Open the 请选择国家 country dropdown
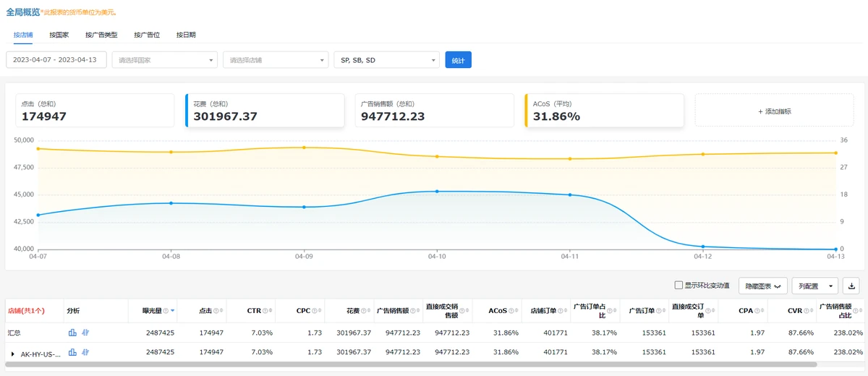This screenshot has width=868, height=376. tap(165, 60)
